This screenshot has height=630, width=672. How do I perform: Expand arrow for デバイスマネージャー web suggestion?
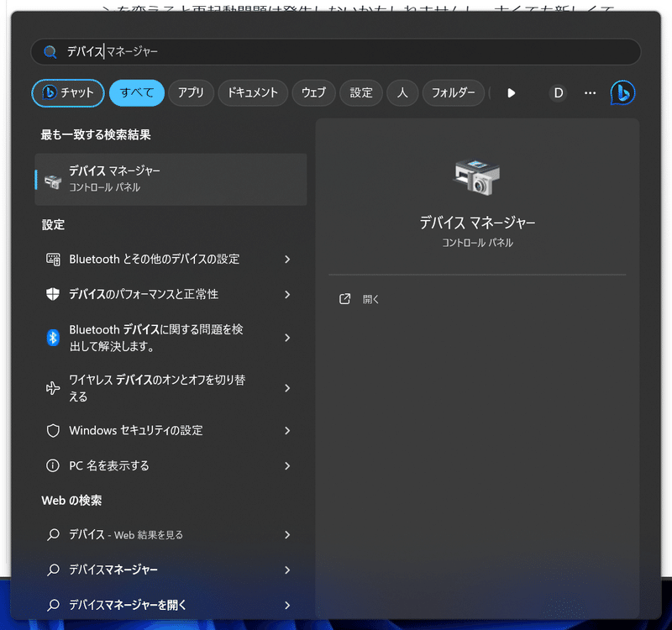(x=287, y=570)
